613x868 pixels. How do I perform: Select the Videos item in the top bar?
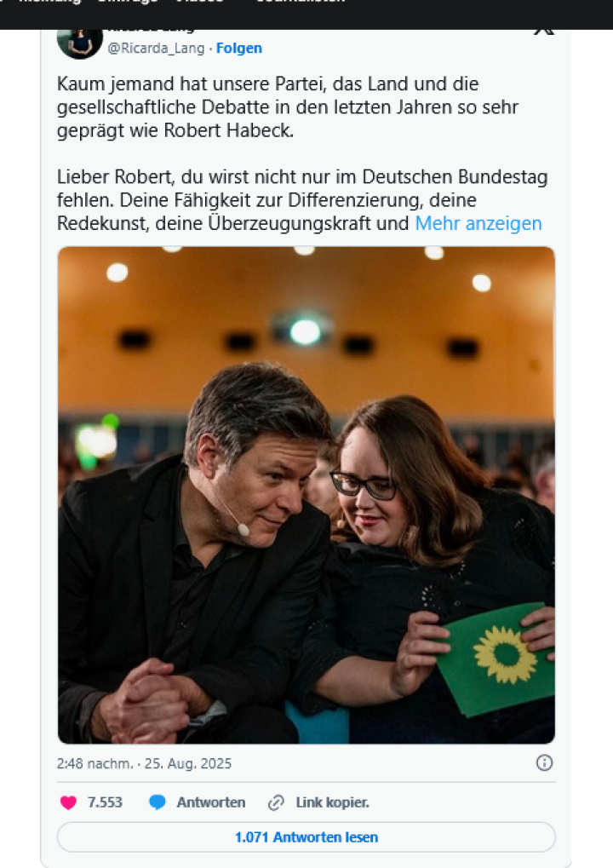(199, 2)
